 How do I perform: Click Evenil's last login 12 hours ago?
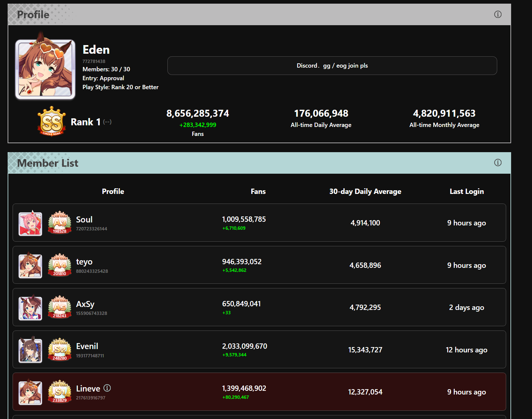pyautogui.click(x=467, y=350)
